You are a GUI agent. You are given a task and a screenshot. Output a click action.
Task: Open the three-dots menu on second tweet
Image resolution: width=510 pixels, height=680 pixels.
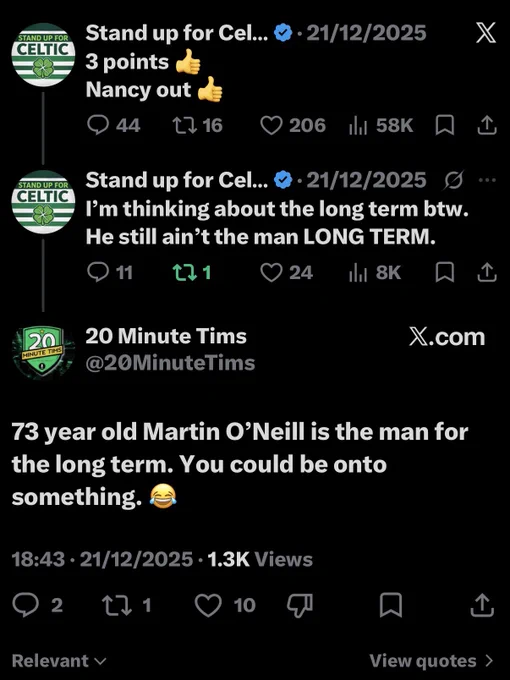click(x=487, y=180)
